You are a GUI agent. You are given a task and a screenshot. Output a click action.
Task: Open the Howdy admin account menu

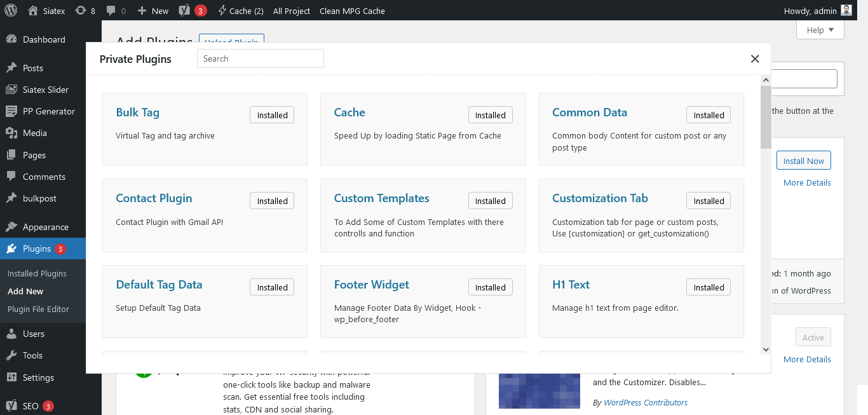818,10
